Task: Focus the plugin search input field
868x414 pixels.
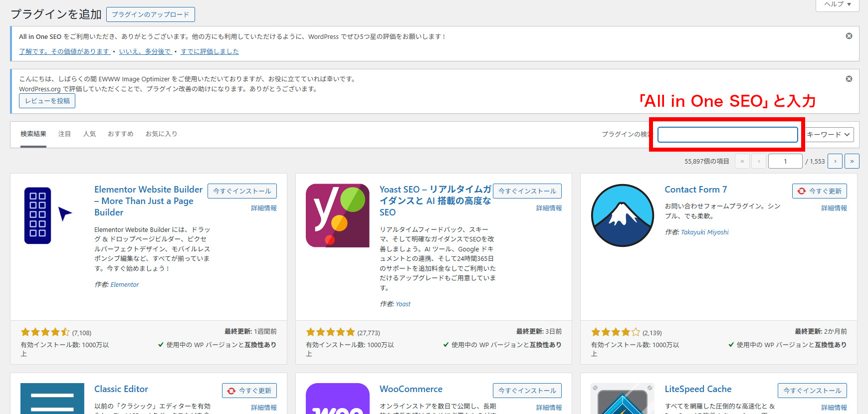Action: pyautogui.click(x=728, y=135)
